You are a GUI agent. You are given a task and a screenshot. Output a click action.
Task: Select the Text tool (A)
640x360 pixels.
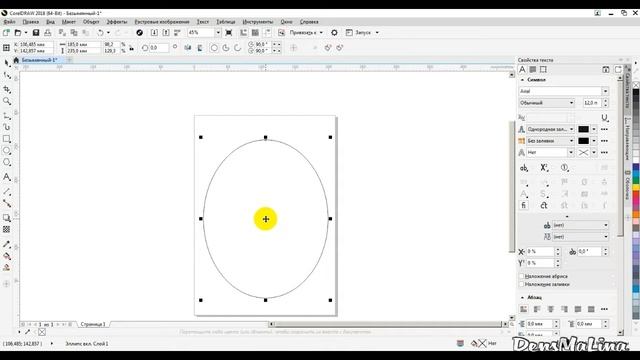(7, 177)
